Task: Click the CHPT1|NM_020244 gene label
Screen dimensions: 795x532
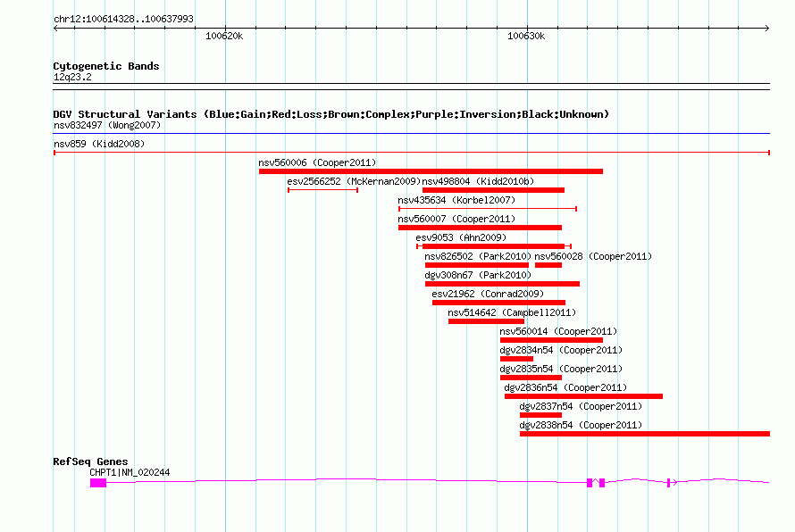Action: pyautogui.click(x=130, y=472)
